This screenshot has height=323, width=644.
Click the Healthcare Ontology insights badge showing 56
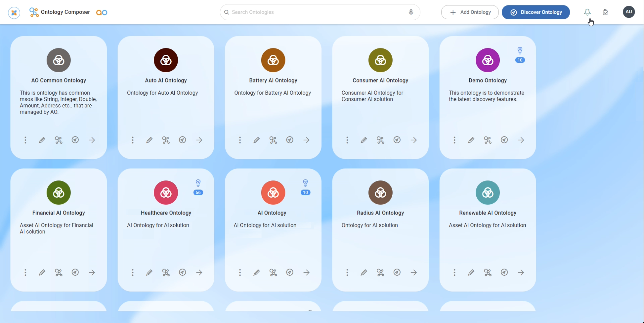(198, 192)
